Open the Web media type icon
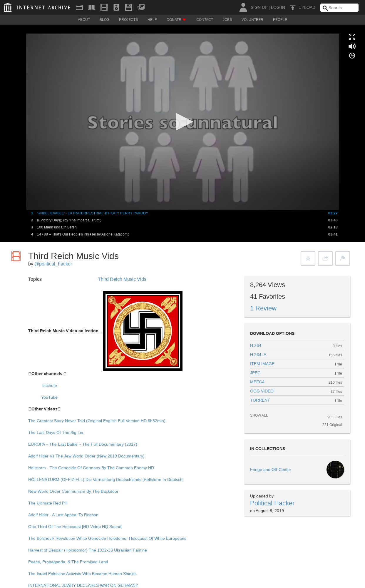The width and height of the screenshot is (365, 588). click(x=79, y=7)
